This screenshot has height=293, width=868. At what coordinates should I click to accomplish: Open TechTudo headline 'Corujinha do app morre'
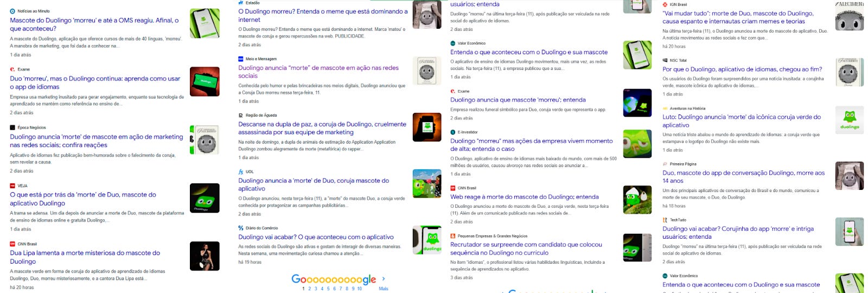[738, 233]
